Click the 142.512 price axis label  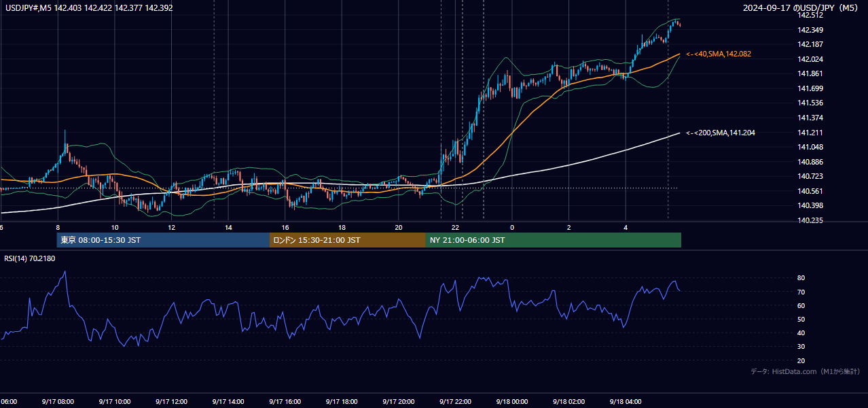[x=810, y=15]
